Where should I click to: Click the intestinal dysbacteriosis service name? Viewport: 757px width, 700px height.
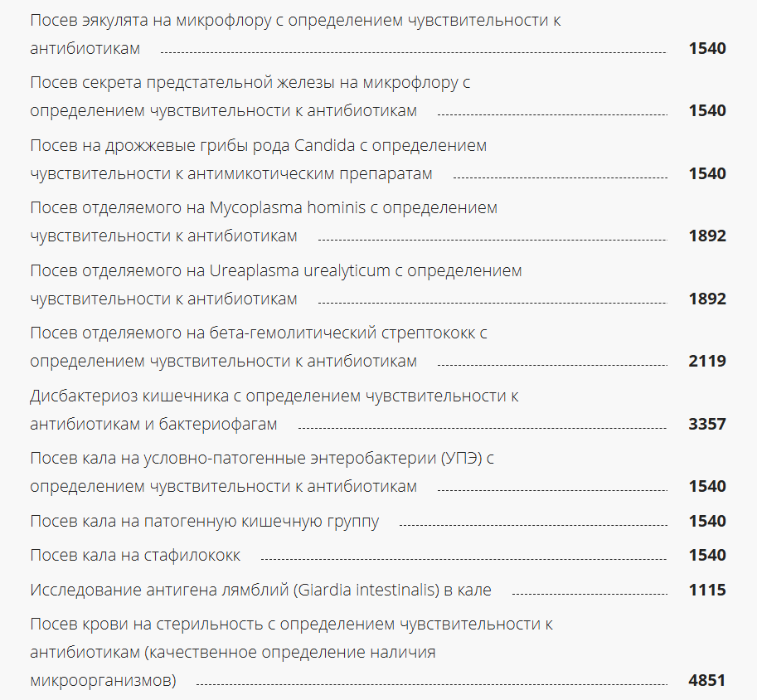click(x=274, y=396)
